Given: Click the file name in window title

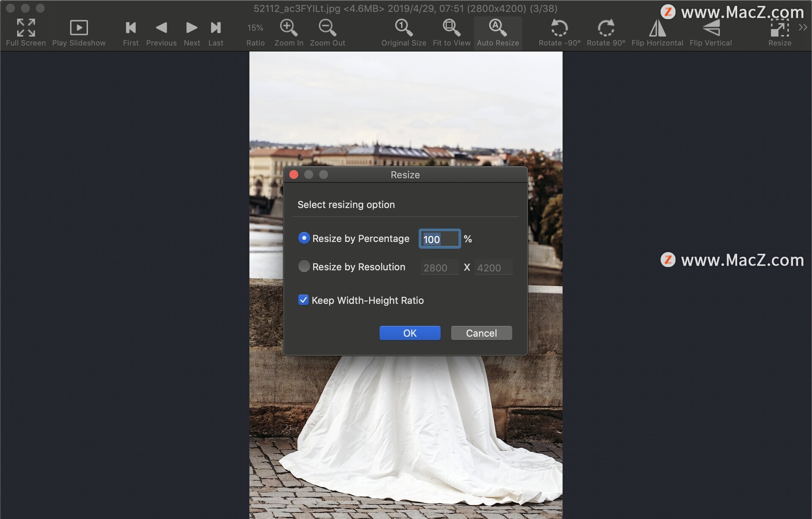Looking at the screenshot, I should click(297, 8).
